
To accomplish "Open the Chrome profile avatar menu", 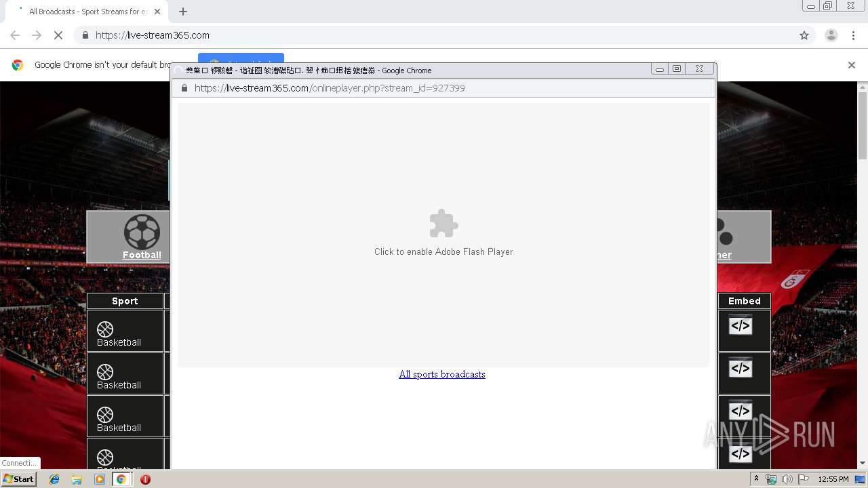I will (x=831, y=35).
